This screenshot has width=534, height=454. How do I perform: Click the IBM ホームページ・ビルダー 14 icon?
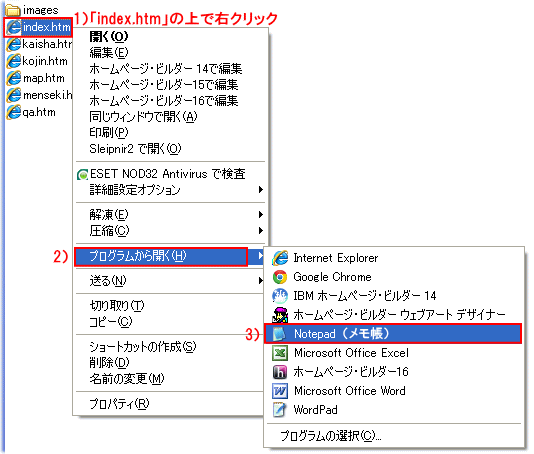tap(280, 296)
